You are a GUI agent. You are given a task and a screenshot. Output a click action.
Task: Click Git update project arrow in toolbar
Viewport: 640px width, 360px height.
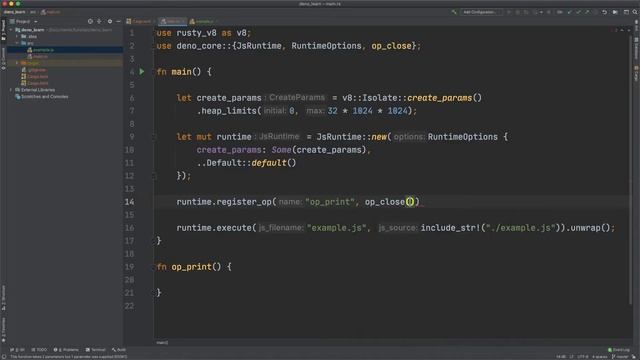570,12
